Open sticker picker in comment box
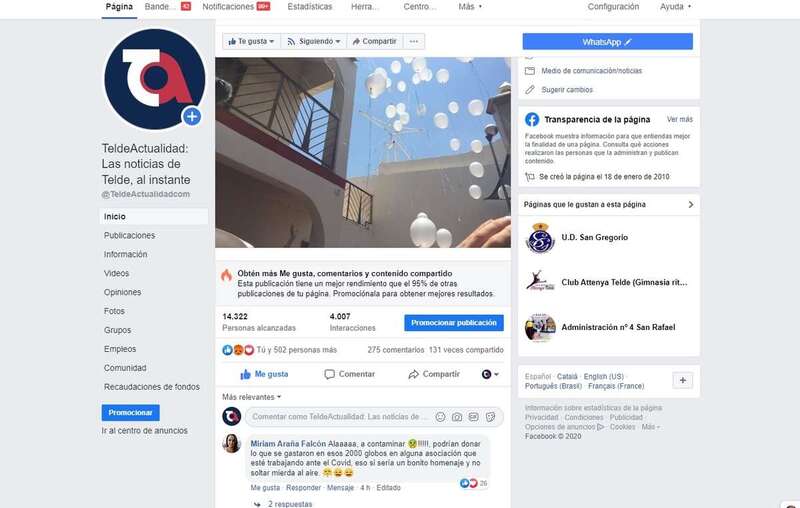 pyautogui.click(x=490, y=417)
